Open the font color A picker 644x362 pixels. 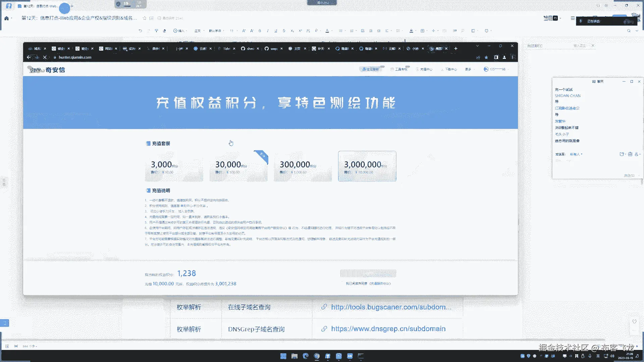[327, 31]
